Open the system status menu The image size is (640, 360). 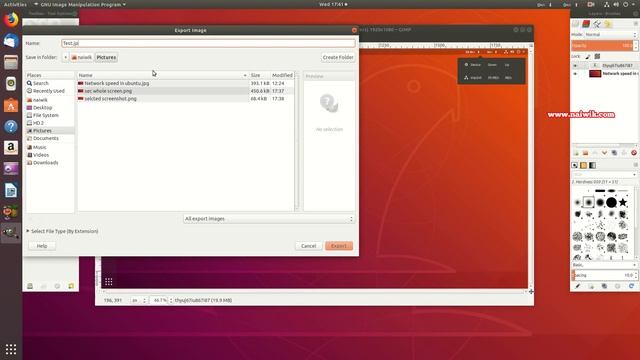pyautogui.click(x=620, y=4)
